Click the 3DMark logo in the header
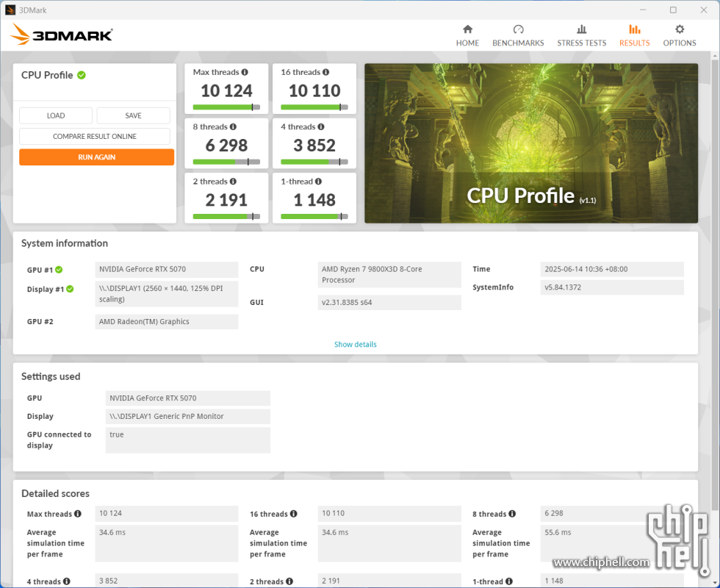 [x=62, y=34]
